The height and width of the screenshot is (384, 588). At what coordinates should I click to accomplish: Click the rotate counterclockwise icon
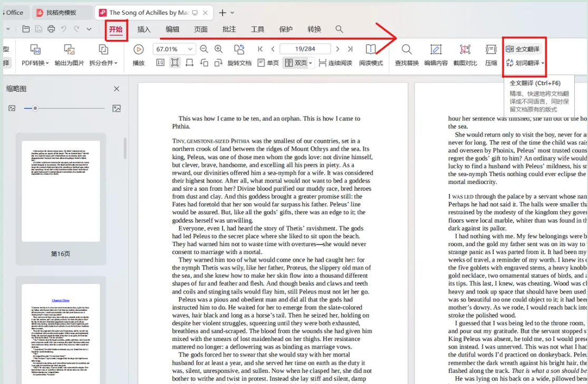coord(204,63)
